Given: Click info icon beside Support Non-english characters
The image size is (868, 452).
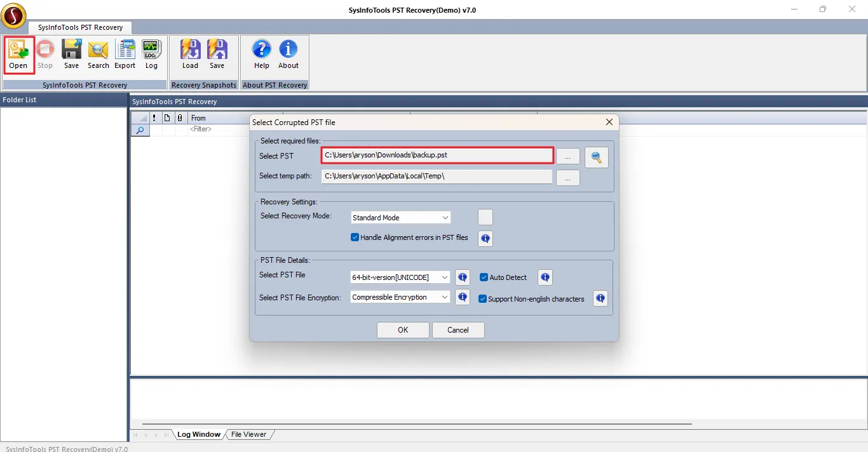Looking at the screenshot, I should [x=600, y=298].
